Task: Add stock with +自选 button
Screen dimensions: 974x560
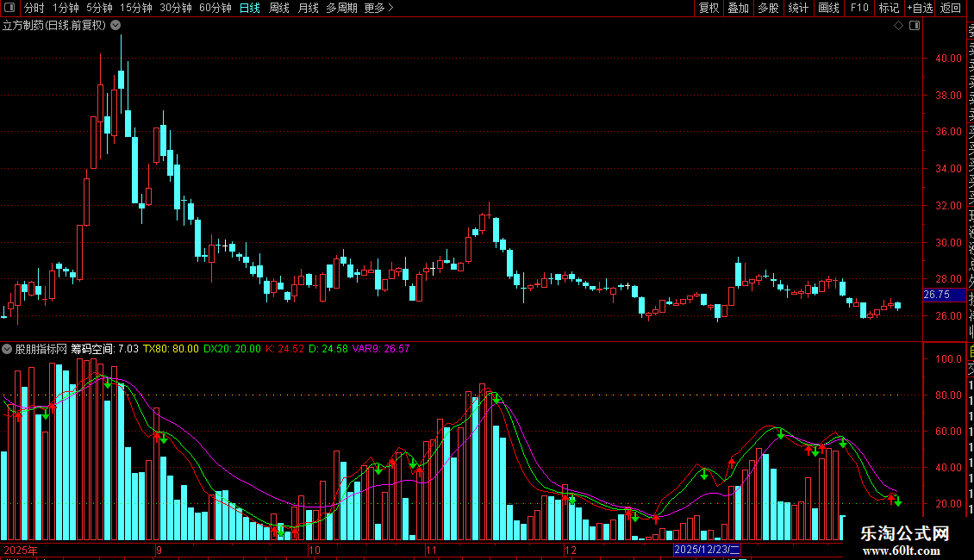Action: [x=920, y=8]
